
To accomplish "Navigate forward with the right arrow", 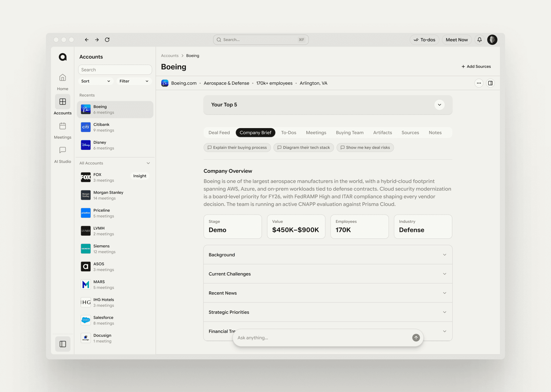I will click(x=97, y=40).
